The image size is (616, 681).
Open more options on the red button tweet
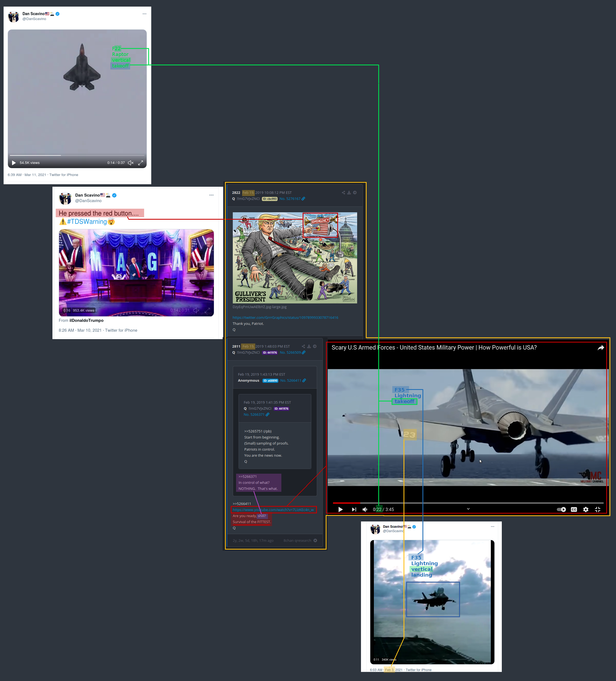pos(211,195)
